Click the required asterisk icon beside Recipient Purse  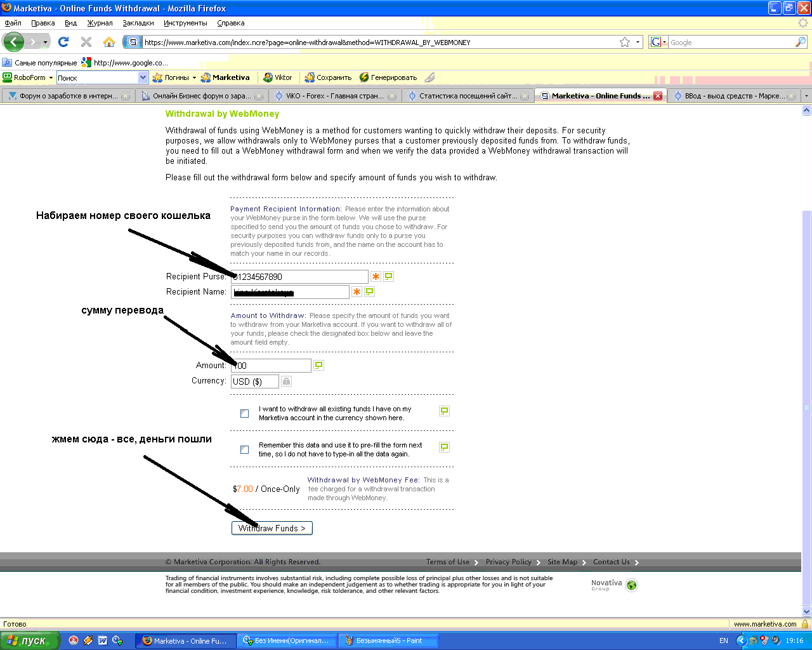376,277
